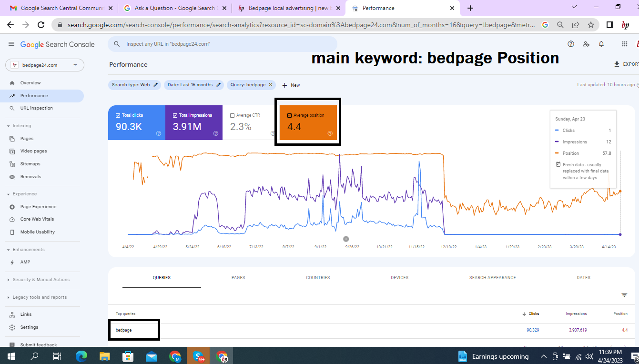Toggle the Total impressions metric checkbox

click(x=175, y=115)
